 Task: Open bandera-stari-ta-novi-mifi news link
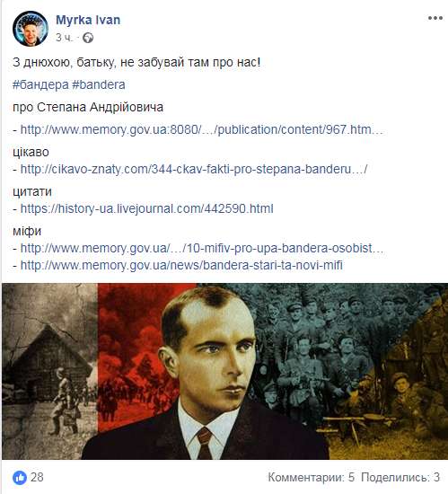181,265
